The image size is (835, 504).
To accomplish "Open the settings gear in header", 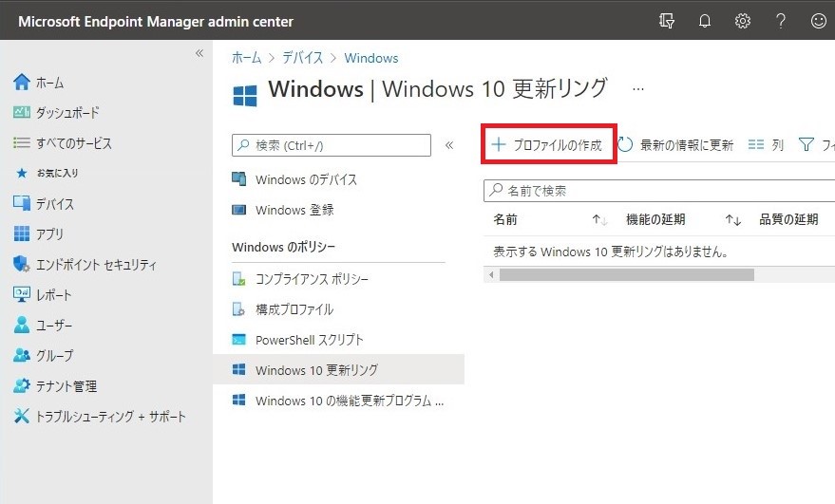I will [742, 21].
